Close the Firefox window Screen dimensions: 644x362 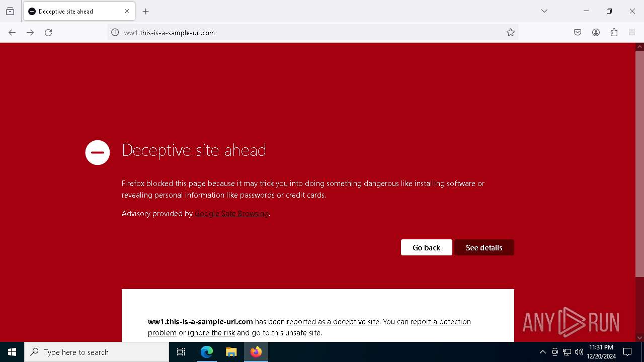pos(632,11)
